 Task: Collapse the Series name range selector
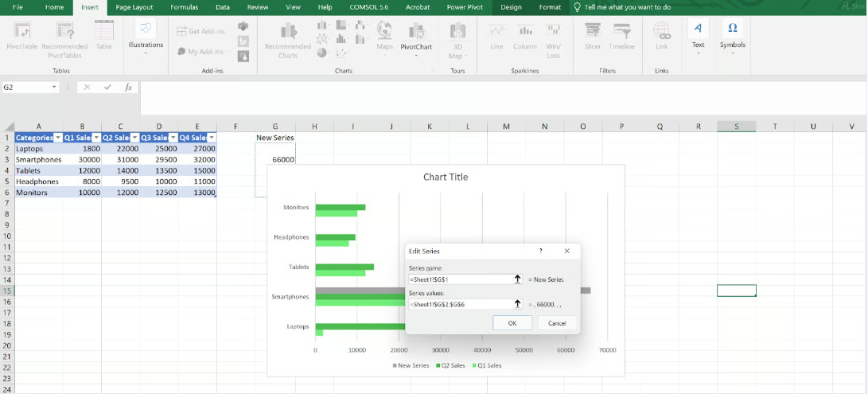518,279
